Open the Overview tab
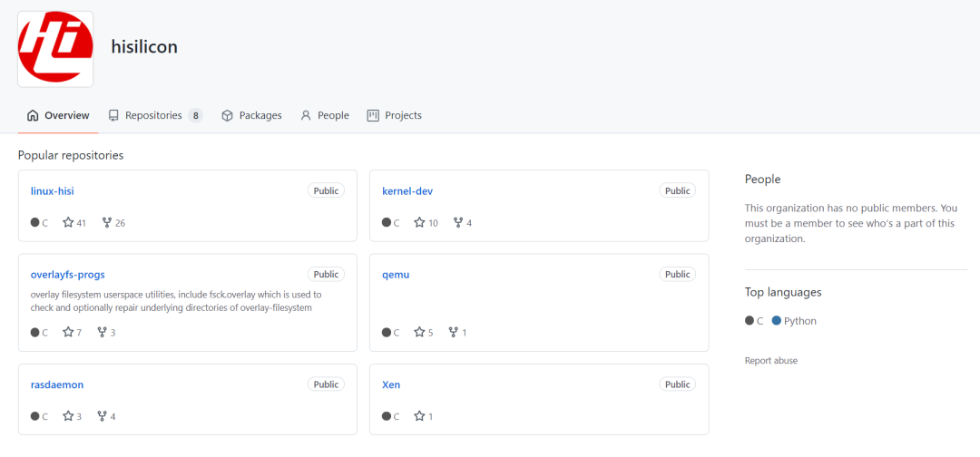Screen dimensions: 980x457 58,115
